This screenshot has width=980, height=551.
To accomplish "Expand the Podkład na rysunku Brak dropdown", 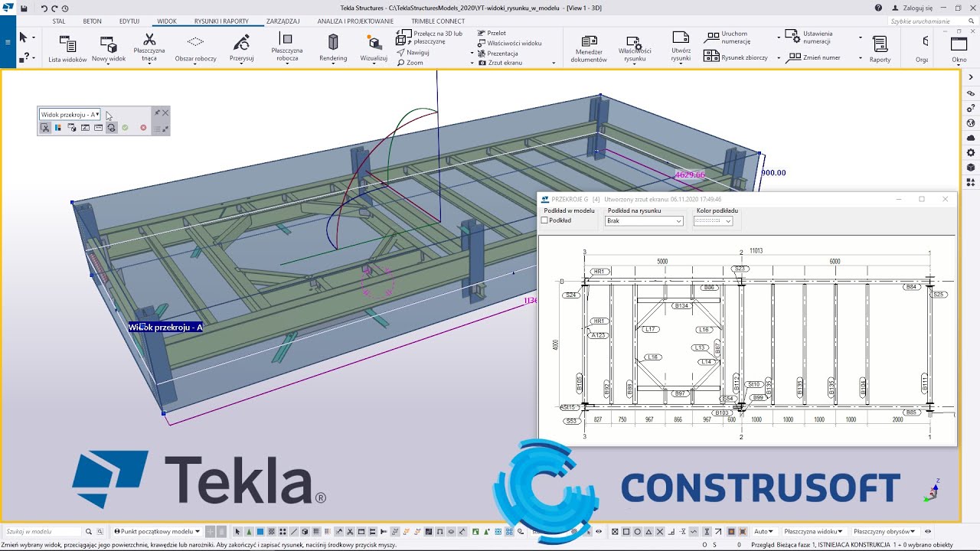I will (x=644, y=221).
